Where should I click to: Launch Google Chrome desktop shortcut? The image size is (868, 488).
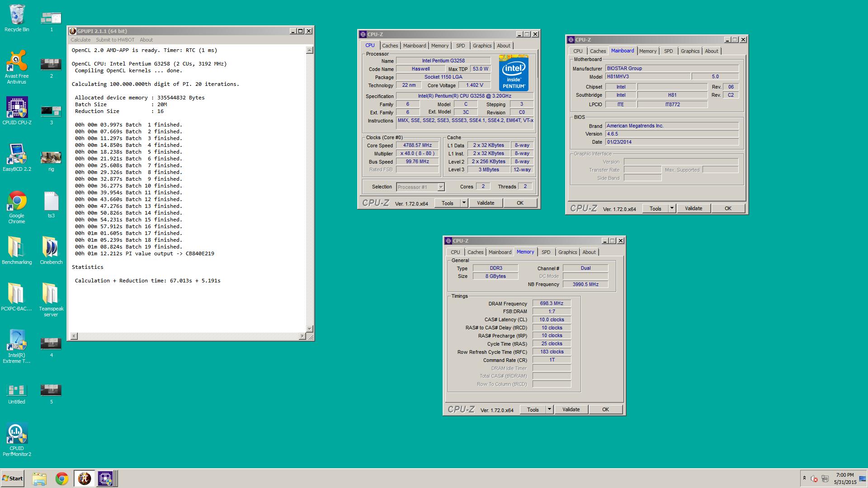point(17,207)
